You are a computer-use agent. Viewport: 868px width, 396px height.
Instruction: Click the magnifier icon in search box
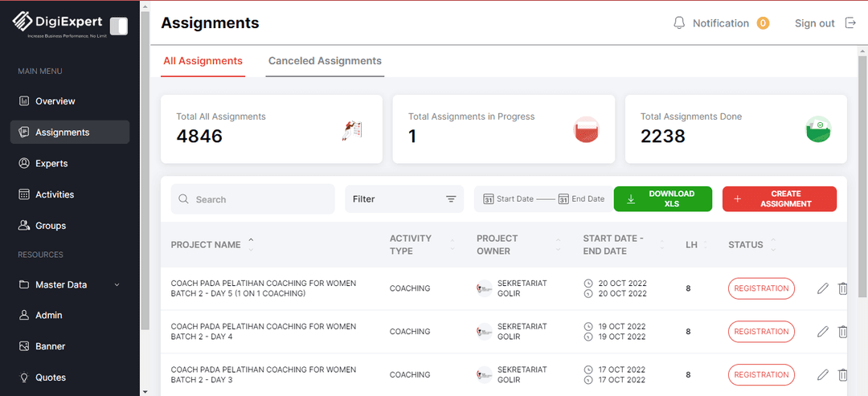184,199
